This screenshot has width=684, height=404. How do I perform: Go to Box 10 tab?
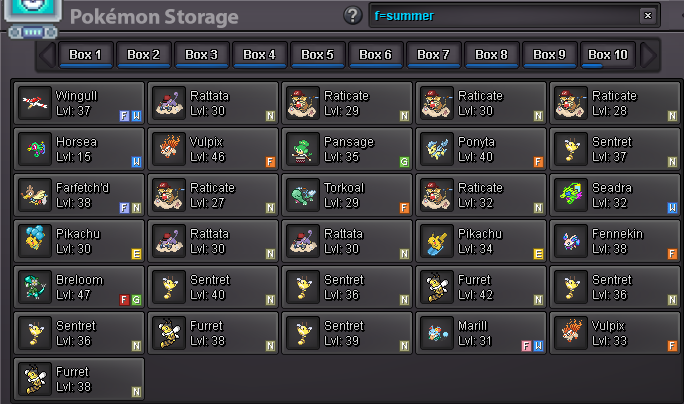(607, 55)
